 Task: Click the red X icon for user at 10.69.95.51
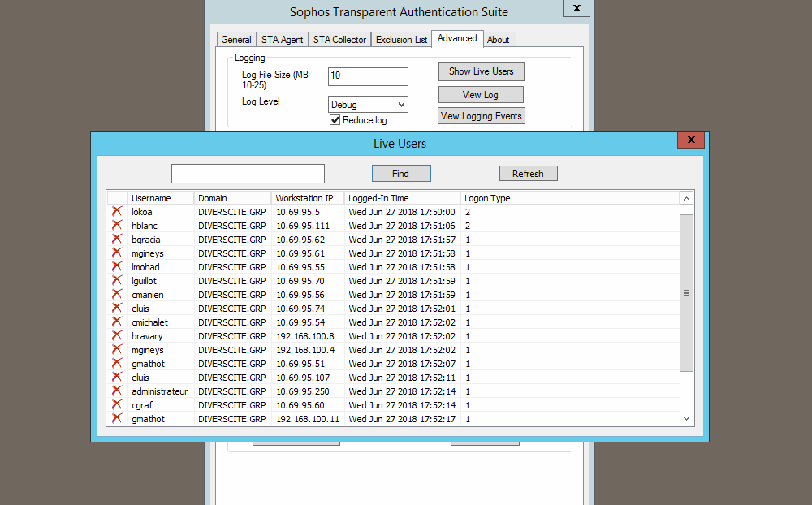click(117, 363)
